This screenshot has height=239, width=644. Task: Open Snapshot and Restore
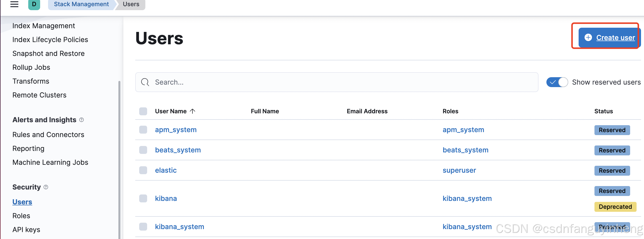(x=49, y=53)
